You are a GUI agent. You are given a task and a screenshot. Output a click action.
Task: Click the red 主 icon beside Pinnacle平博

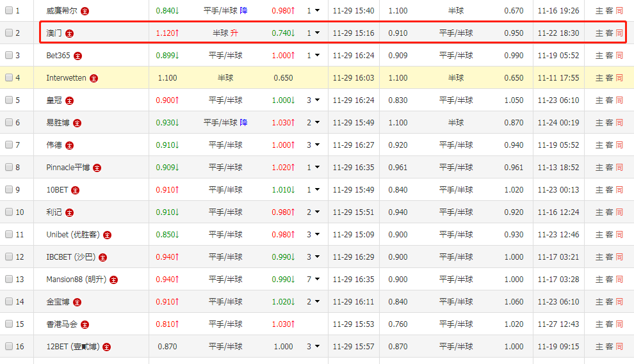(97, 168)
